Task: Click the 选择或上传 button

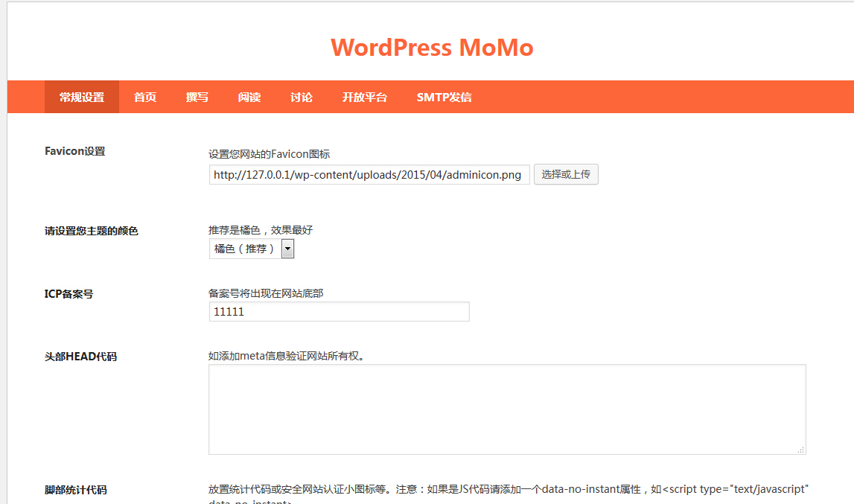Action: [566, 174]
